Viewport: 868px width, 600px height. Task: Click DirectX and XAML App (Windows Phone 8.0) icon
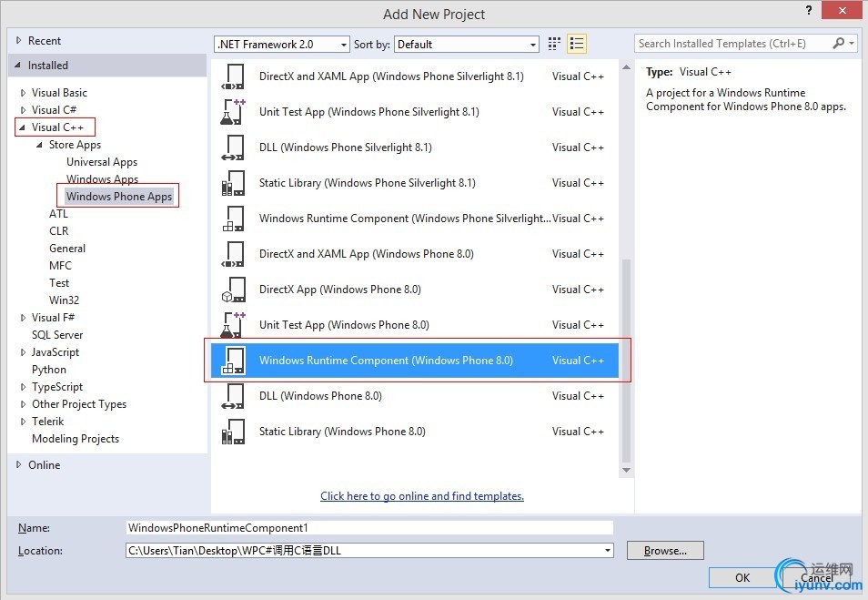tap(233, 254)
